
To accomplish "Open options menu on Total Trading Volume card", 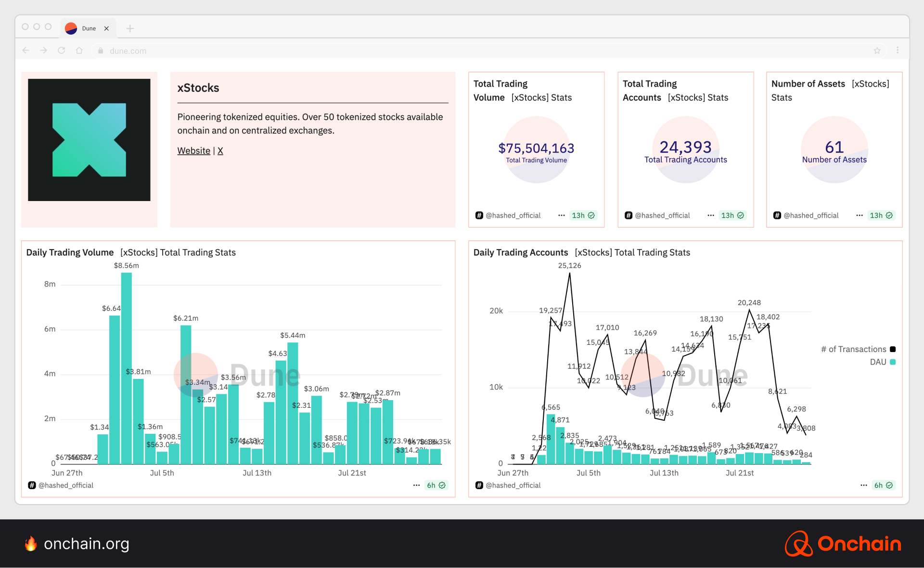I will 561,215.
